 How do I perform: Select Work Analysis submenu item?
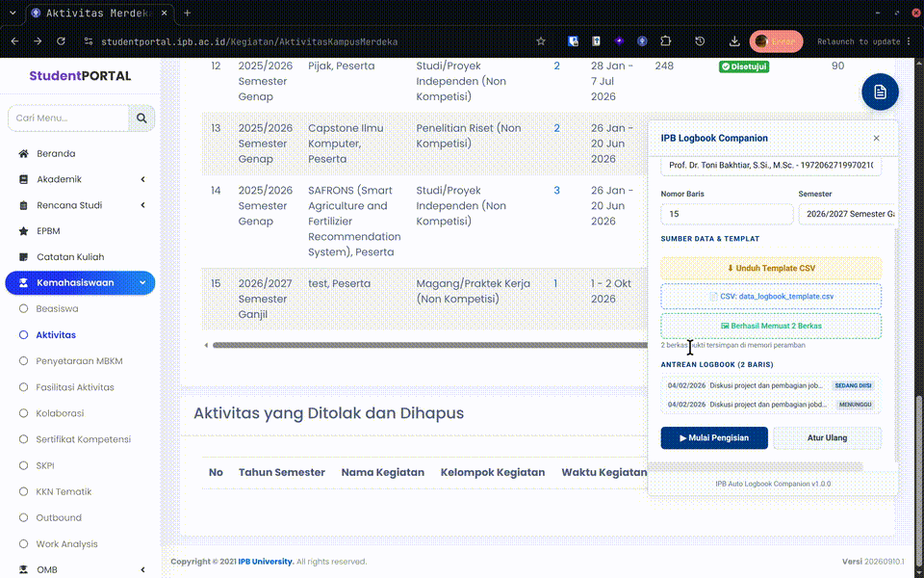pos(66,543)
